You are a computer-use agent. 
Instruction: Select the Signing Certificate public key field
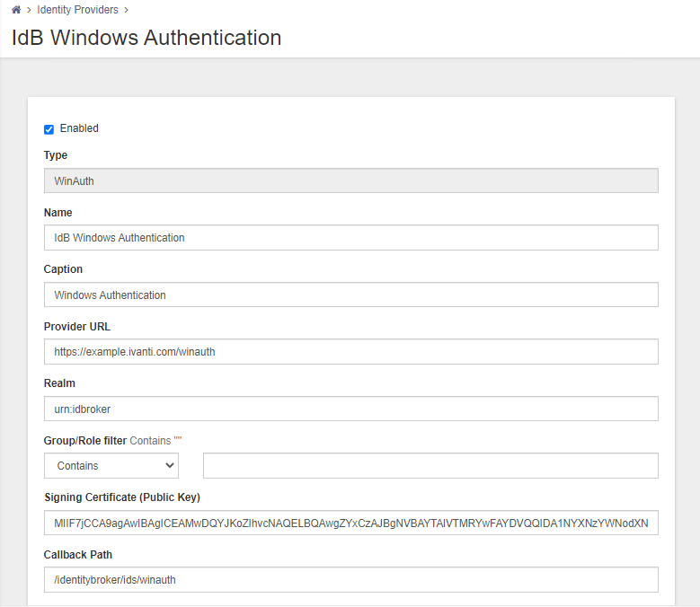click(x=350, y=523)
